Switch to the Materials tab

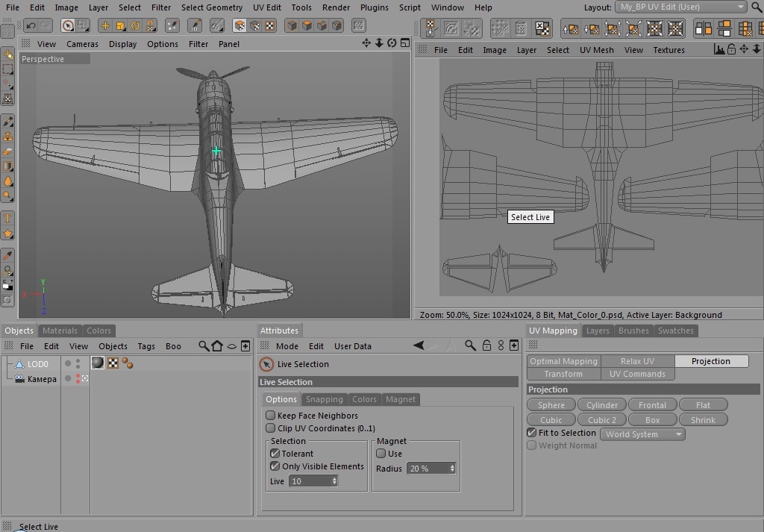(60, 331)
